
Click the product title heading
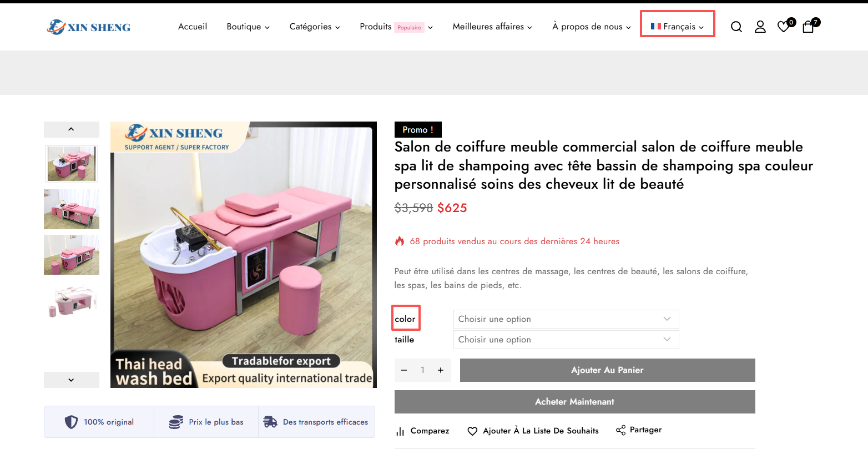coord(604,165)
